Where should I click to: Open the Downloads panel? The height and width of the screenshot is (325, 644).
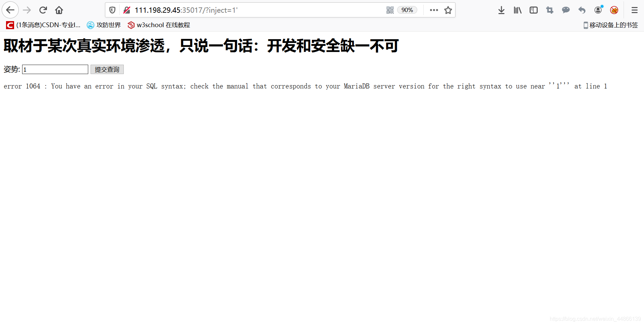point(501,10)
